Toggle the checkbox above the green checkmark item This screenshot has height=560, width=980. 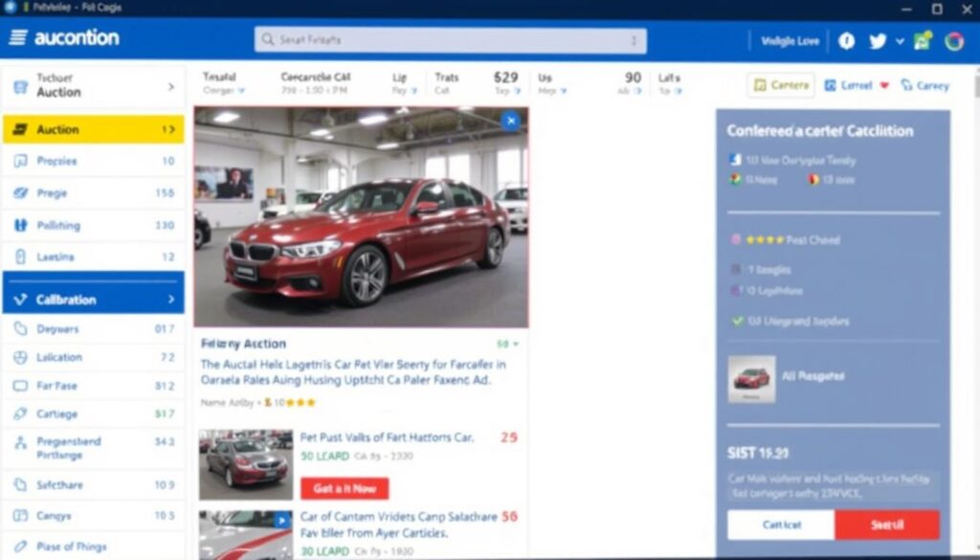(735, 291)
